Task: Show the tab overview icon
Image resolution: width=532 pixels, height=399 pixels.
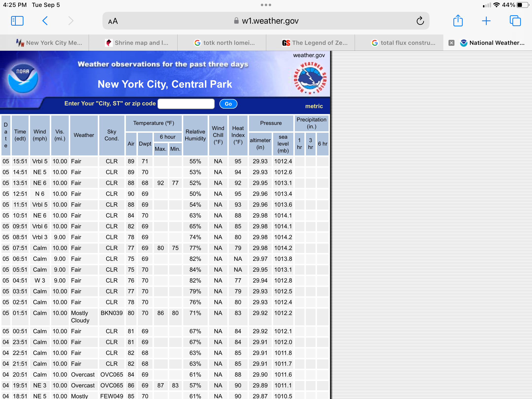Action: click(x=515, y=21)
